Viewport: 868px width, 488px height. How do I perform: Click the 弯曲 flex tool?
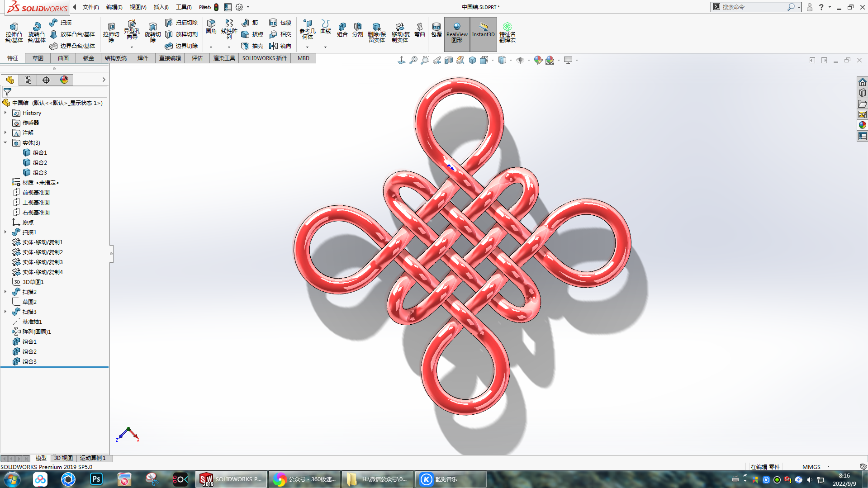point(420,30)
